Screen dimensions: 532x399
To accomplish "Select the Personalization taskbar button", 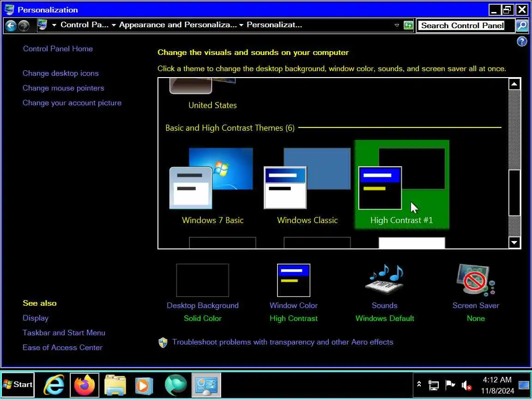I will coord(206,385).
